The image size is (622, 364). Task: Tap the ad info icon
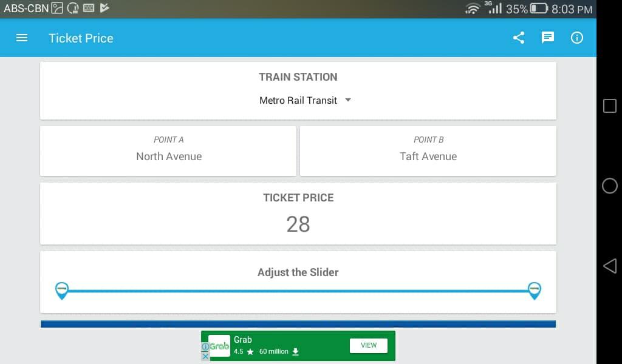(x=205, y=347)
